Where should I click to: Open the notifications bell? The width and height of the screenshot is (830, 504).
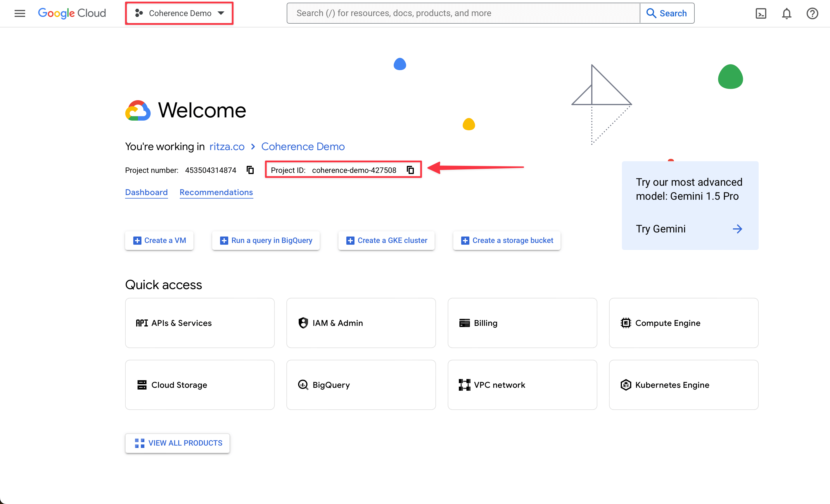pyautogui.click(x=786, y=13)
